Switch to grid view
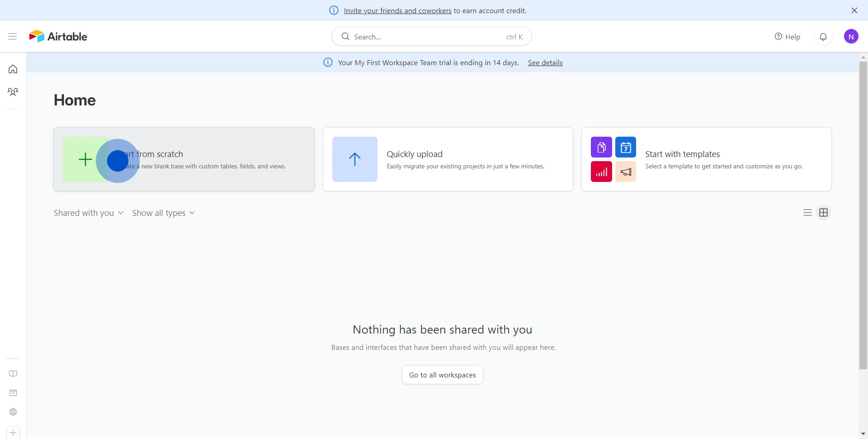Screen dimensions: 868x439 [823, 213]
